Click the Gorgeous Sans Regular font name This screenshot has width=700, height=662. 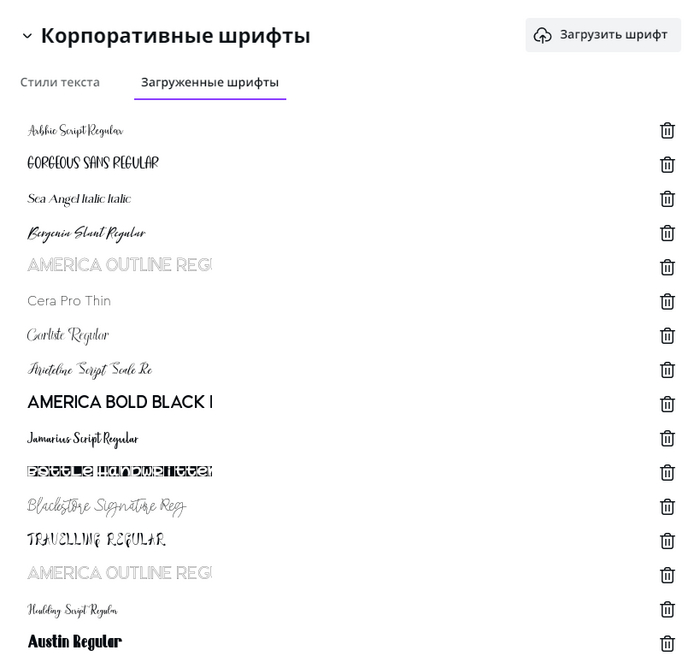click(93, 163)
